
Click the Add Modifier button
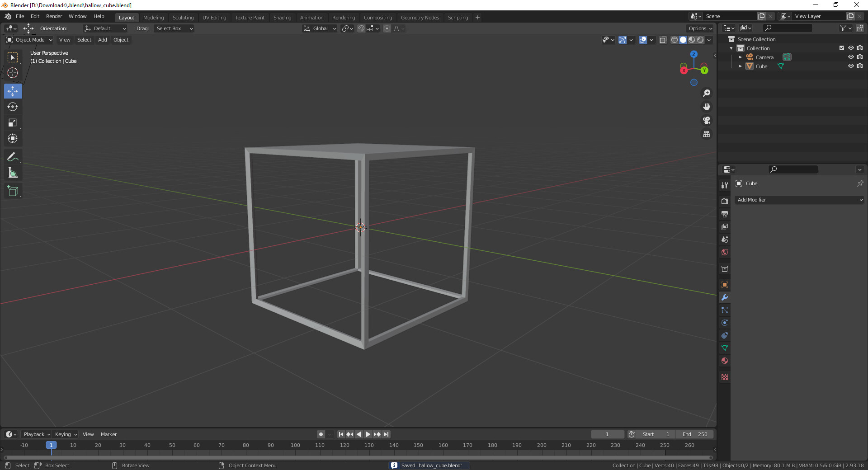[798, 199]
